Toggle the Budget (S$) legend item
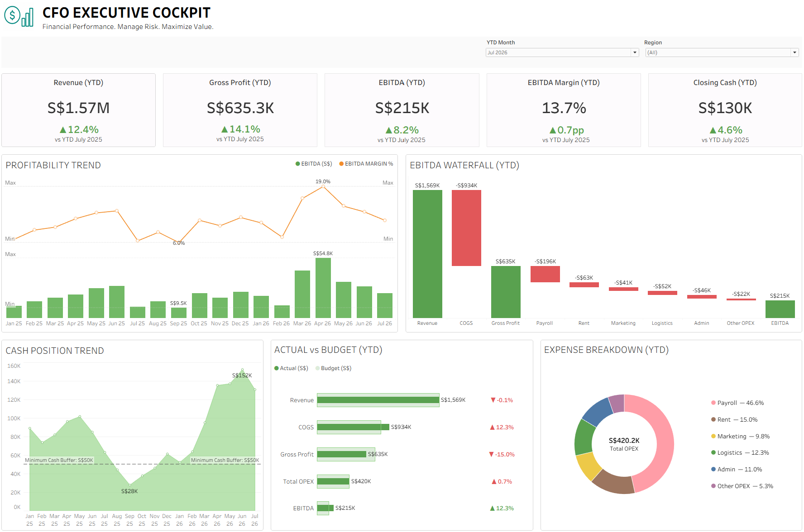Screen dimensions: 804x532 click(x=334, y=368)
